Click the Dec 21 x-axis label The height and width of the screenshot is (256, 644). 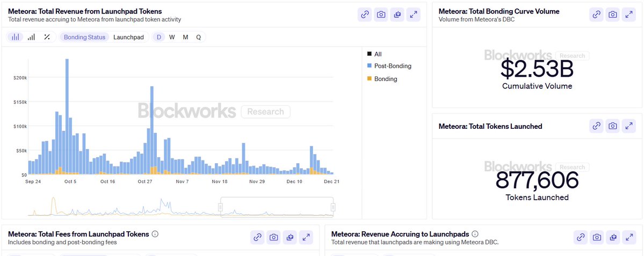331,181
